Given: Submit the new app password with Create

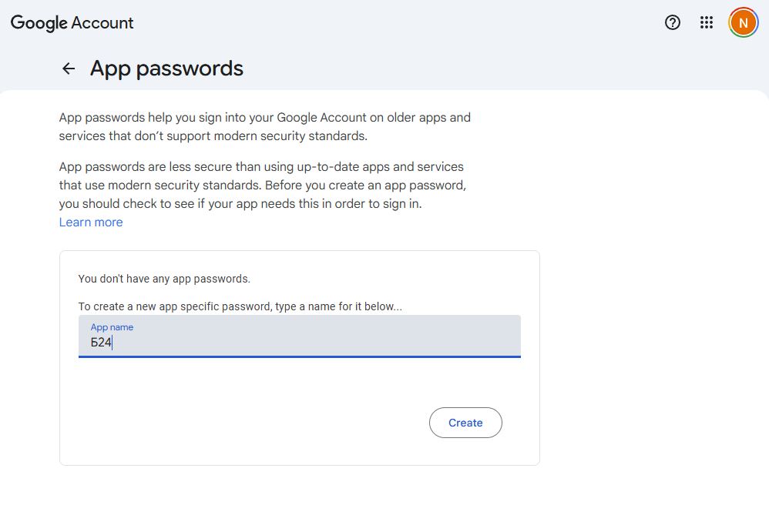Looking at the screenshot, I should point(465,423).
